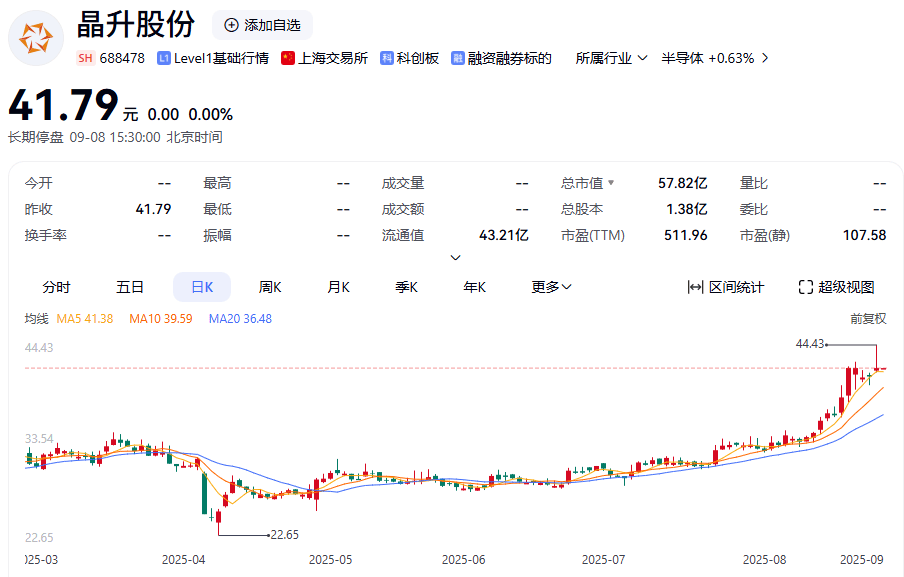Click the Level1 基础行情 badge icon
Screen dimensions: 904x577
point(164,58)
